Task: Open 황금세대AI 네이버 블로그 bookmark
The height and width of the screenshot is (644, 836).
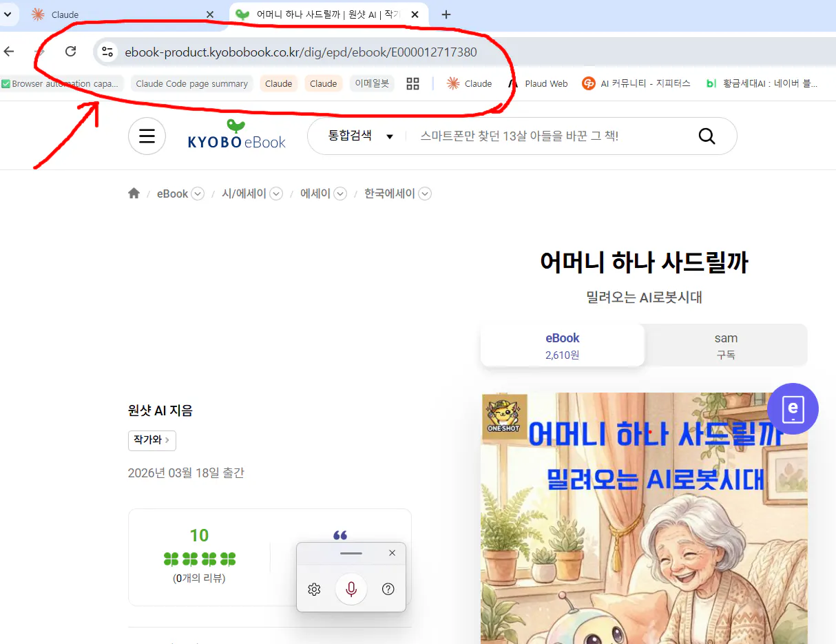Action: (762, 84)
